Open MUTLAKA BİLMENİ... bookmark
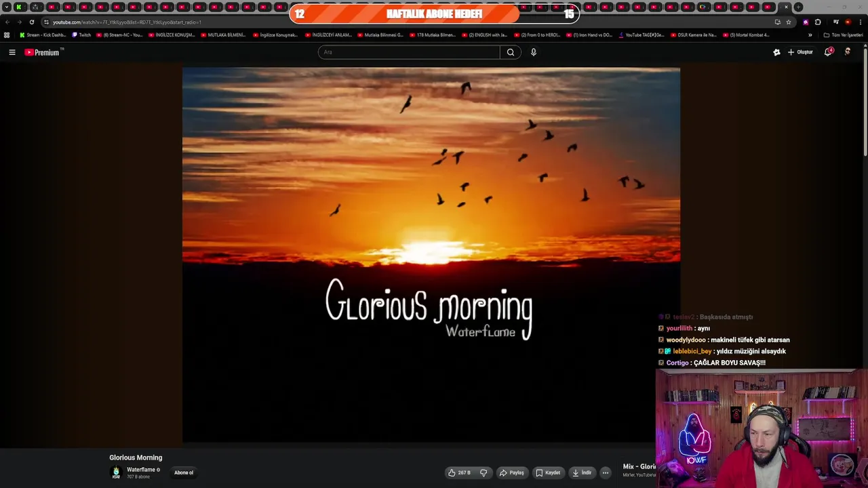Viewport: 868px width, 488px height. pyautogui.click(x=223, y=35)
